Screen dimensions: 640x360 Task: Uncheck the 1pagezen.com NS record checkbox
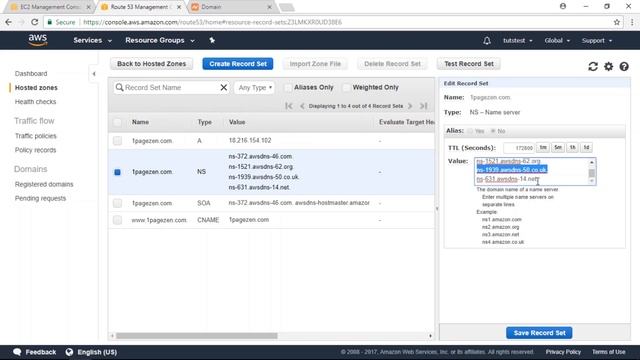(118, 172)
